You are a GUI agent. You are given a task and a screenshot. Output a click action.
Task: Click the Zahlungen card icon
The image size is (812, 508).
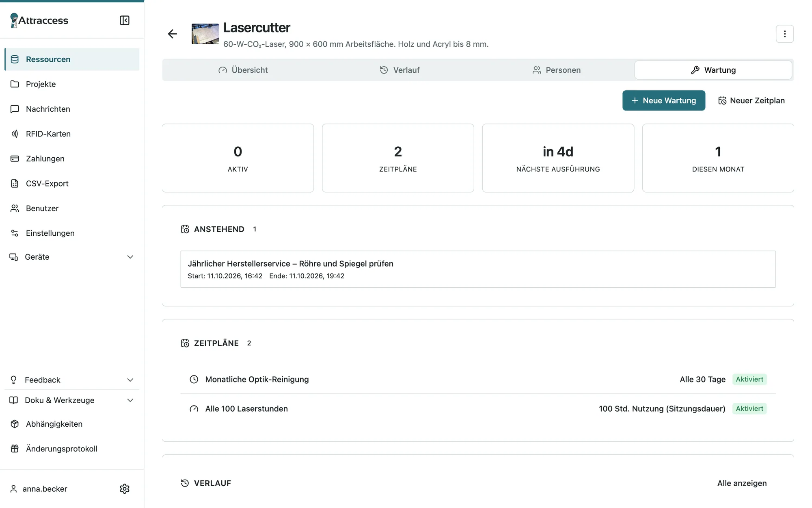pyautogui.click(x=15, y=158)
